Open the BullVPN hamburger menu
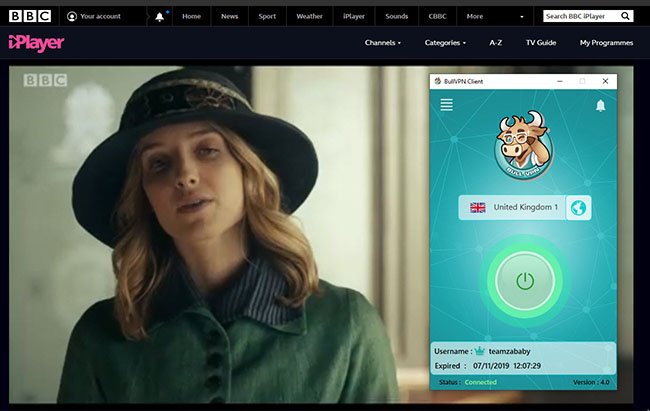Viewport: 650px width, 411px height. (x=446, y=105)
